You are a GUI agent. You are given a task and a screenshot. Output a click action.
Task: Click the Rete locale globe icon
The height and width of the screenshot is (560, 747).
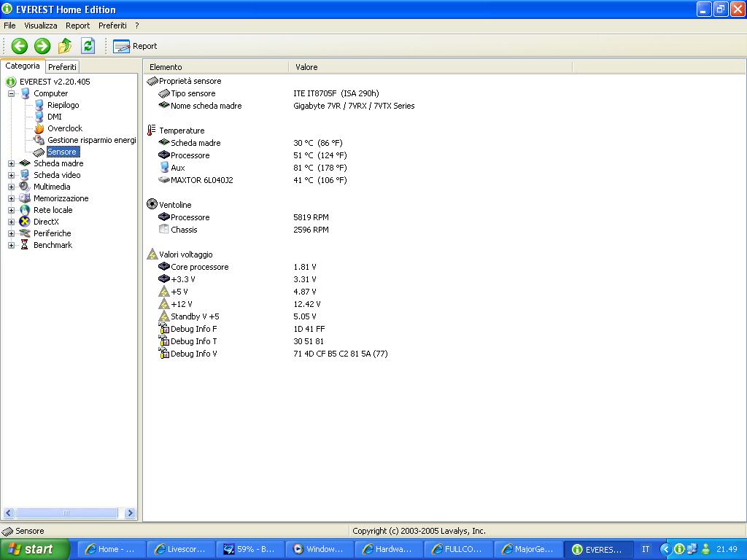[25, 210]
